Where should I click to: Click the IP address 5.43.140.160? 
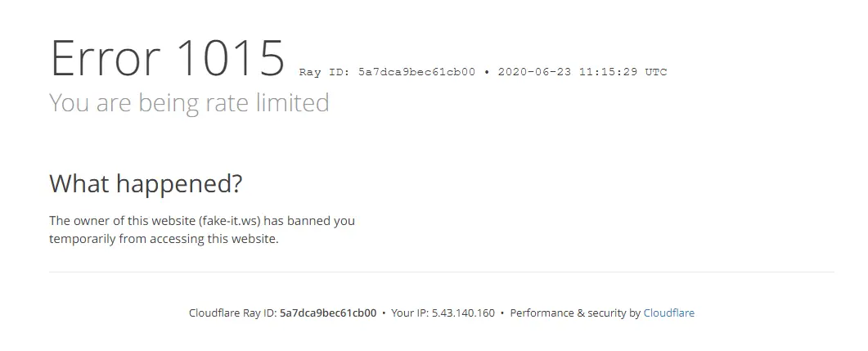(x=463, y=313)
